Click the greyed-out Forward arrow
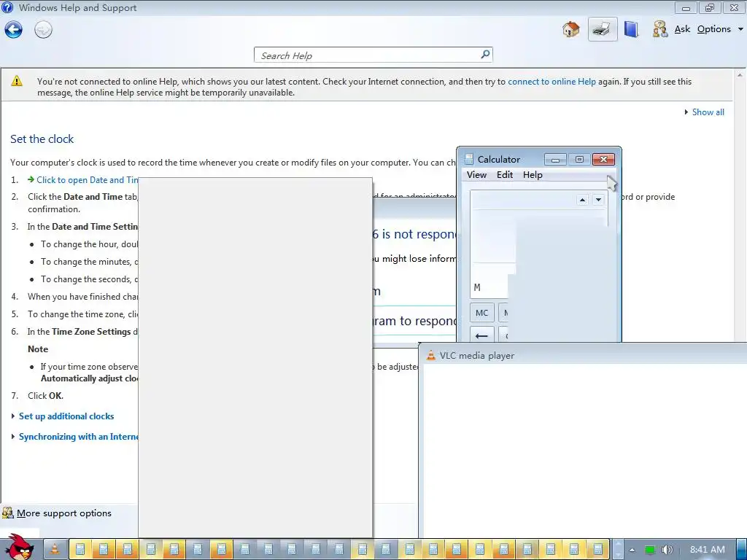747x560 pixels. 43,29
